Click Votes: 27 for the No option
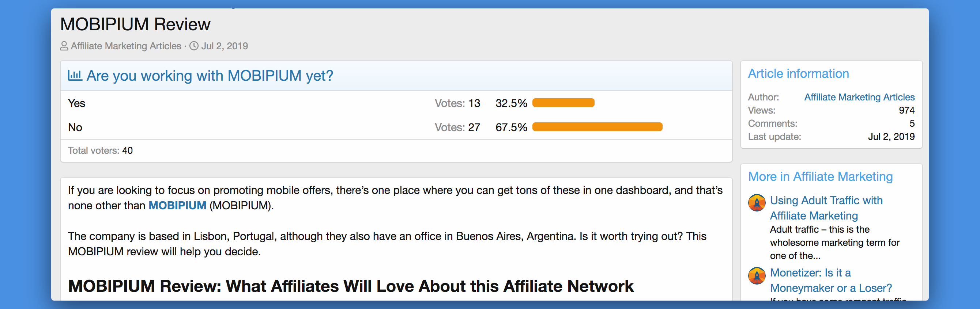 tap(457, 127)
